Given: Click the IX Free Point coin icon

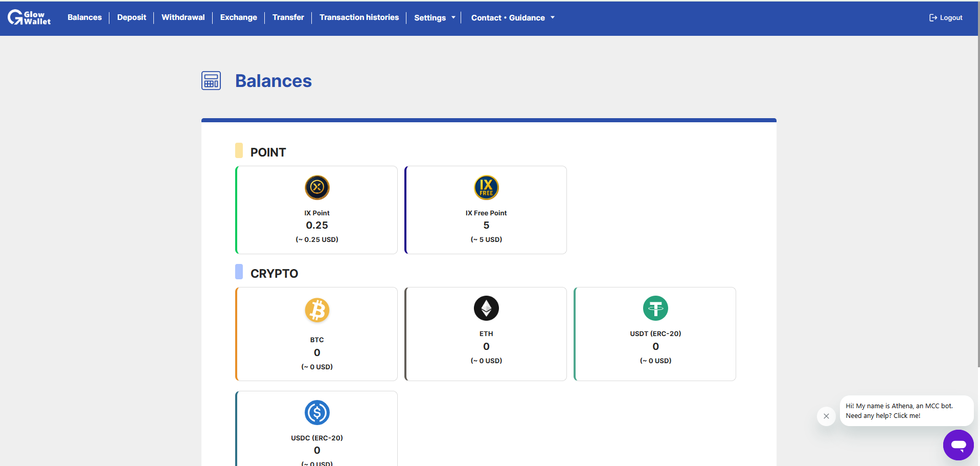Looking at the screenshot, I should point(486,187).
